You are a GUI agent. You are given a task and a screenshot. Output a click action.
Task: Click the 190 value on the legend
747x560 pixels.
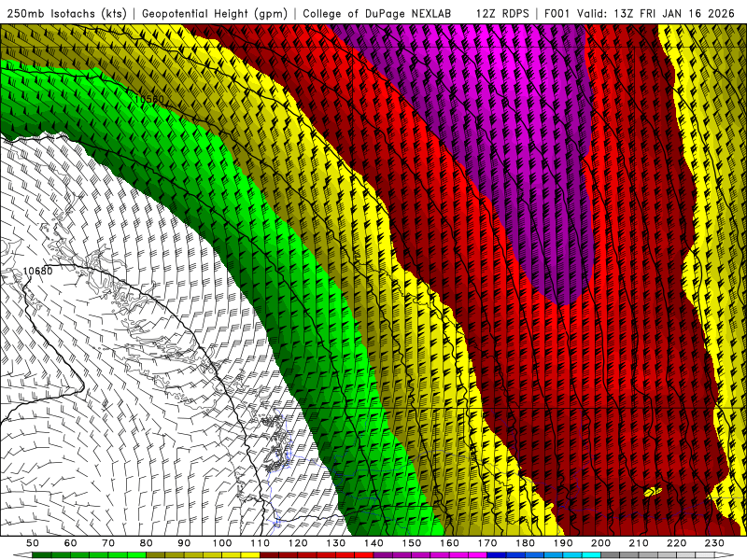563,543
